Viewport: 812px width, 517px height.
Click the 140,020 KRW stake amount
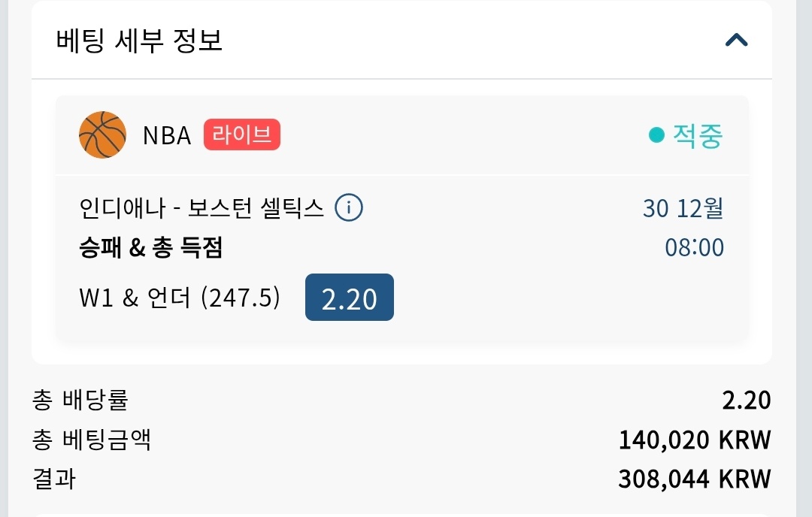coord(694,440)
